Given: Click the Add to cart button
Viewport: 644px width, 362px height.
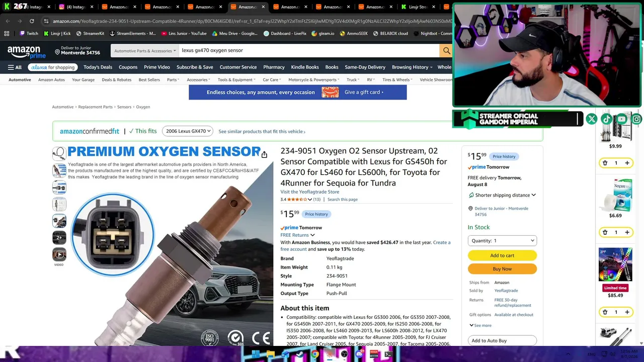Looking at the screenshot, I should pyautogui.click(x=502, y=255).
